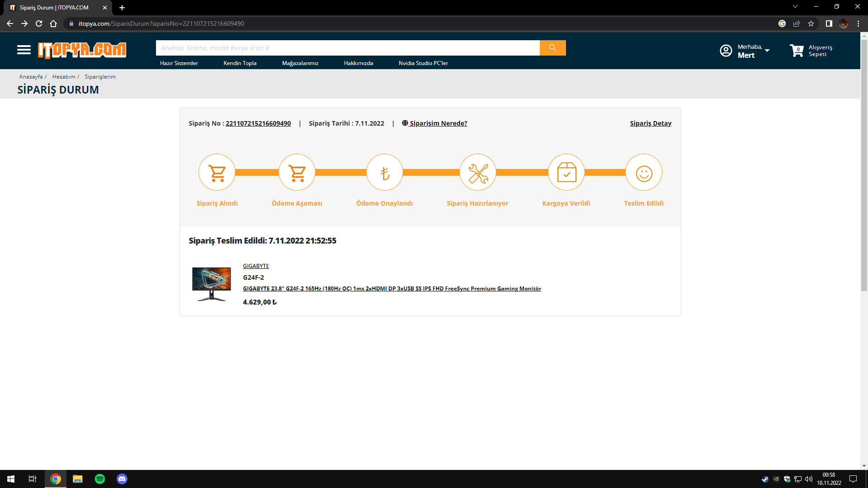Click the GIGABYTE brand link
The width and height of the screenshot is (868, 488).
[256, 266]
